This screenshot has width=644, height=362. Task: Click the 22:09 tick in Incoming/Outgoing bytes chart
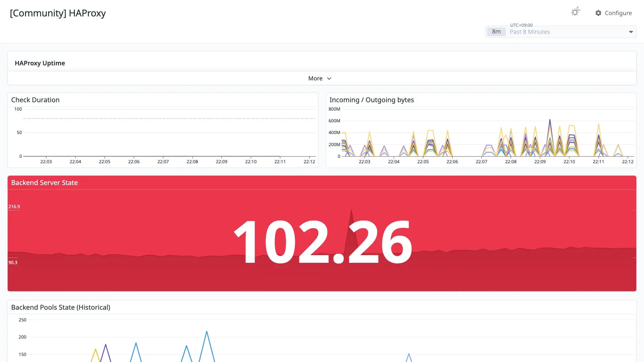point(540,162)
